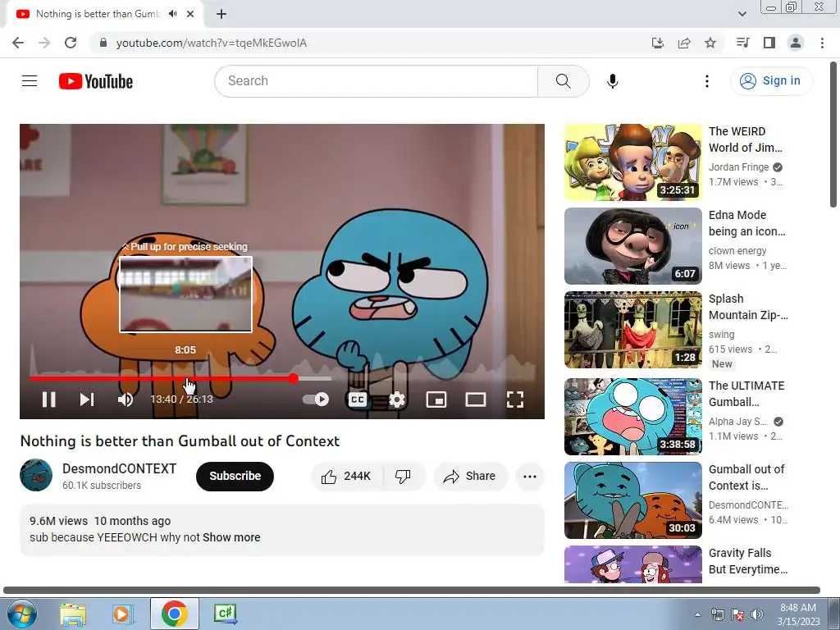
Task: Enable the miniplayer
Action: coord(436,399)
